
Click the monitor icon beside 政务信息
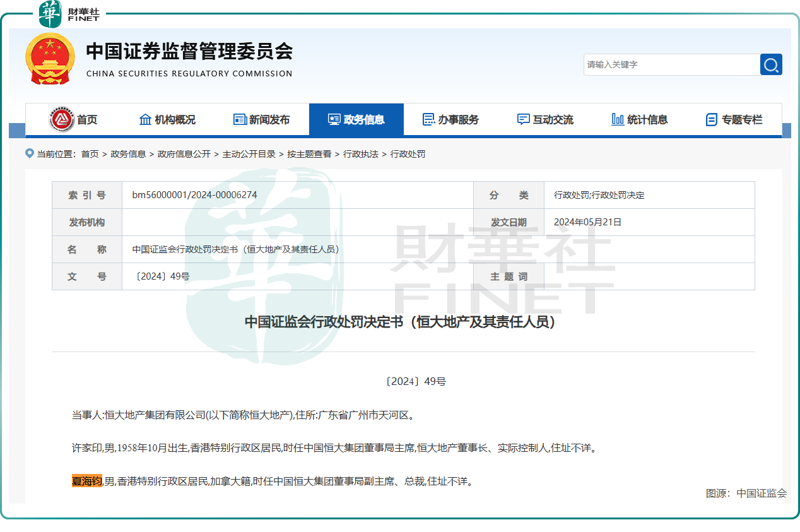click(334, 119)
